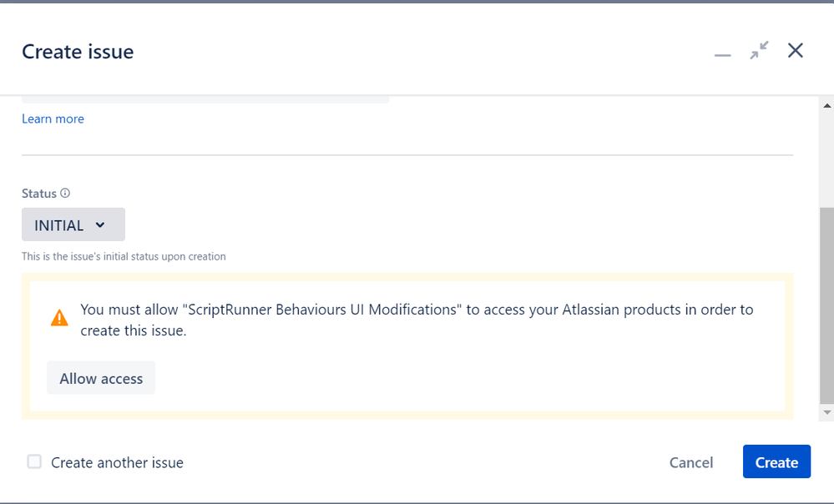Click the warning triangle in the yellow banner
This screenshot has height=504, width=834.
(x=58, y=317)
